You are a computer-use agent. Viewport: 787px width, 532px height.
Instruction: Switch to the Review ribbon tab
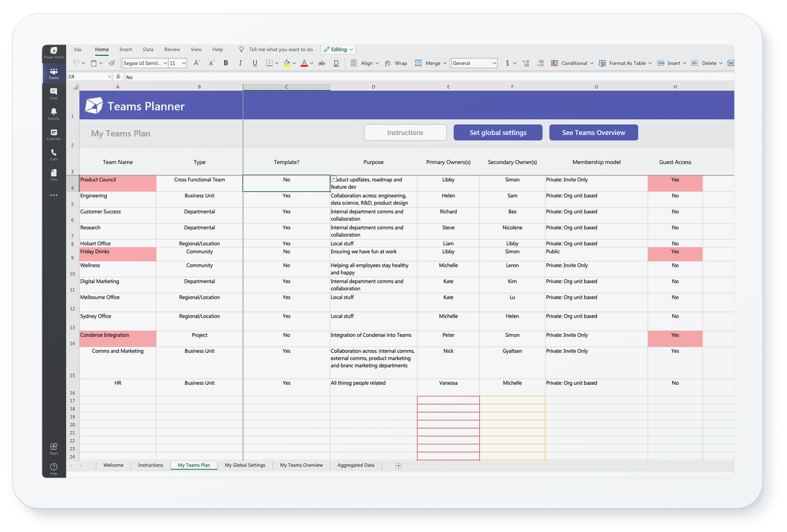(172, 49)
